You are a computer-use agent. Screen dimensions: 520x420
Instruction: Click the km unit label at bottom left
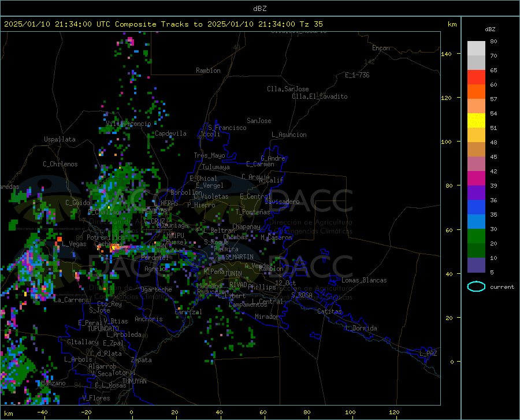(8, 414)
